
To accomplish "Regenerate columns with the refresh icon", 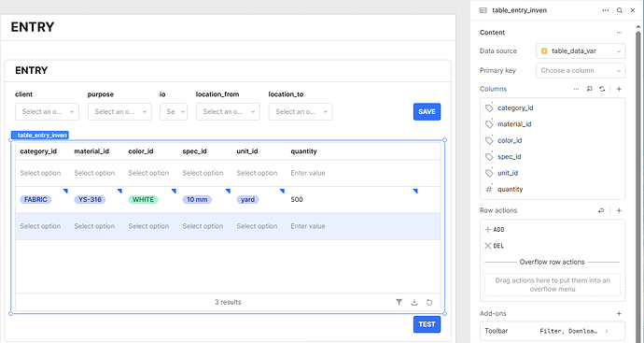I will [x=602, y=89].
